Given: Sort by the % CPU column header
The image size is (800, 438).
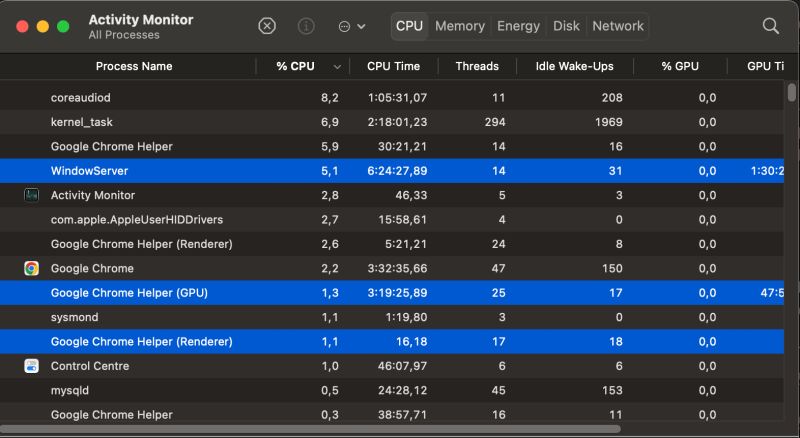Looking at the screenshot, I should [x=295, y=66].
